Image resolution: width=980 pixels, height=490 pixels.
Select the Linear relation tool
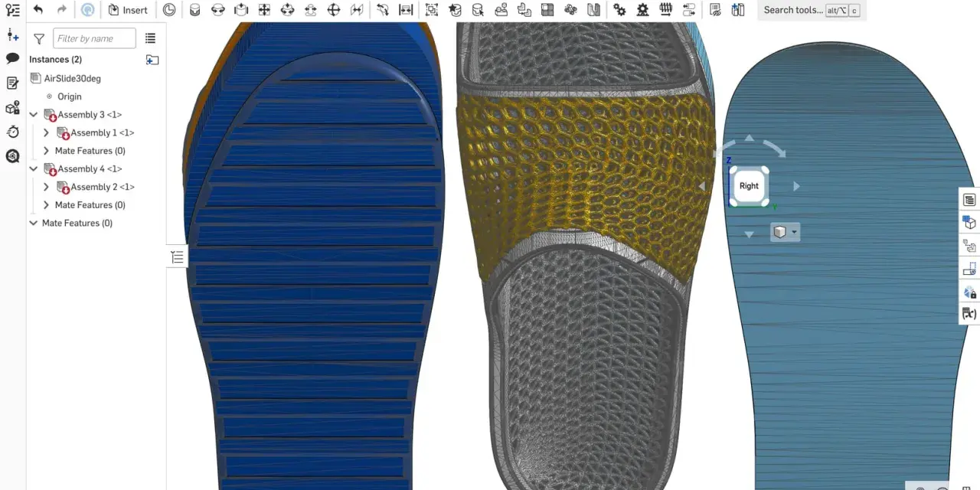[x=688, y=10]
